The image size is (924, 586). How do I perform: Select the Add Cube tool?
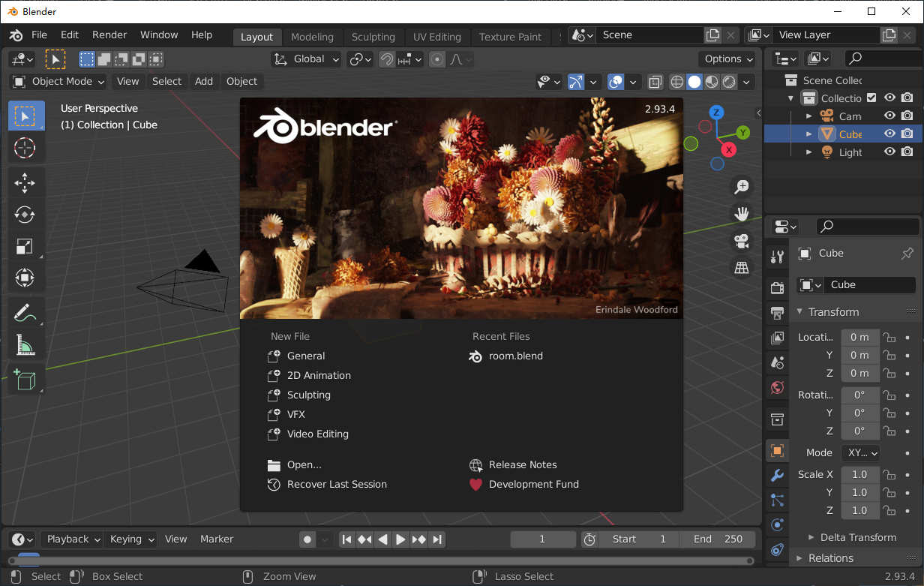point(25,379)
